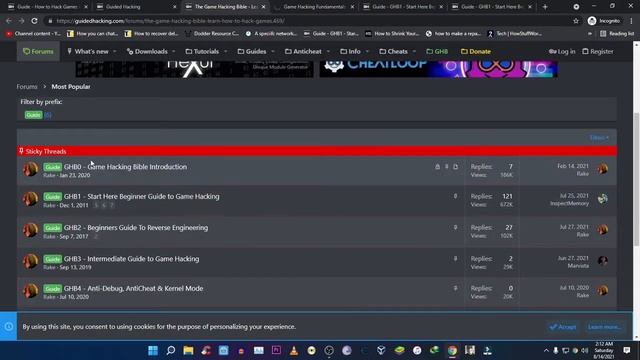The height and width of the screenshot is (360, 640).
Task: Open How to Shrink Your bookmark
Action: [x=392, y=33]
